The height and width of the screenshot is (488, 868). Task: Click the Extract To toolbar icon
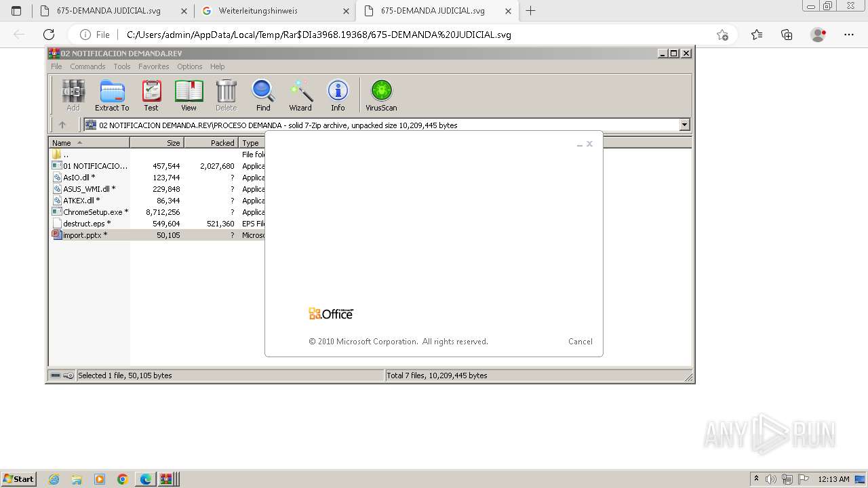point(112,95)
